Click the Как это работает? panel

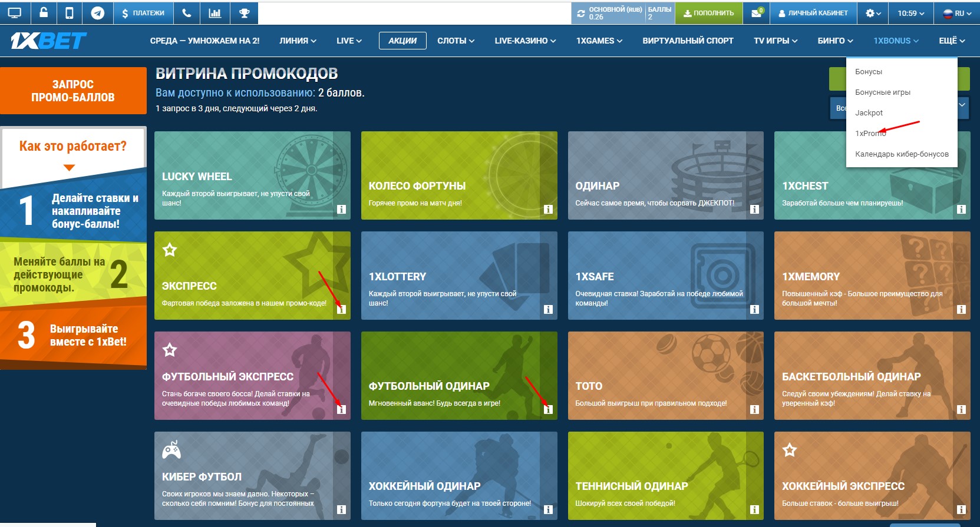73,157
